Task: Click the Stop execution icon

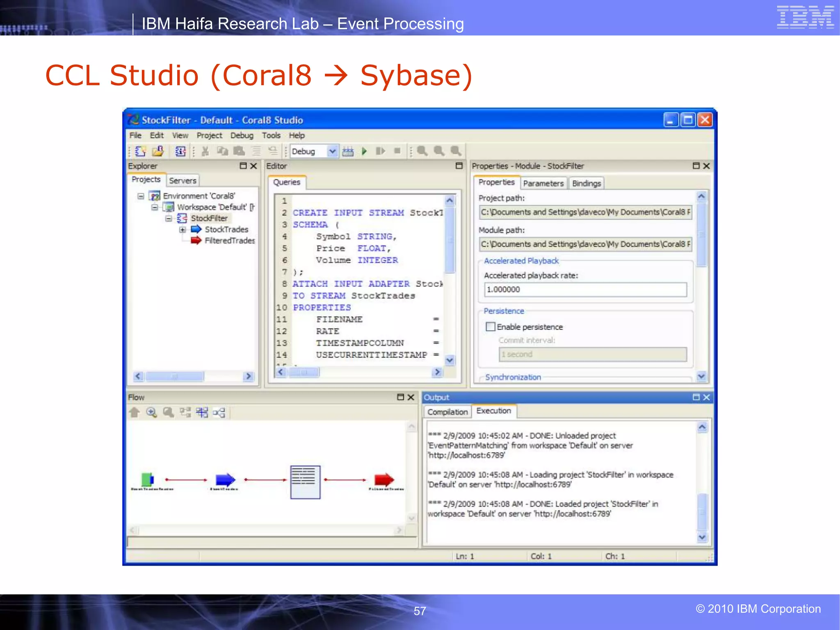Action: [x=397, y=151]
